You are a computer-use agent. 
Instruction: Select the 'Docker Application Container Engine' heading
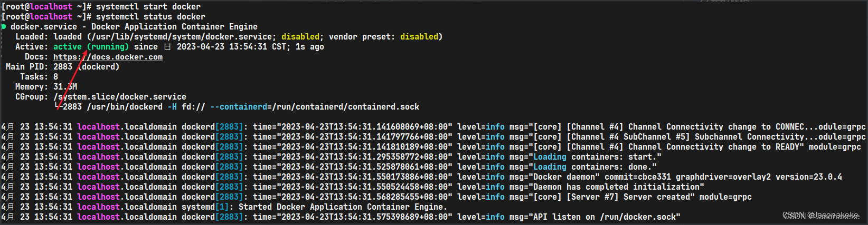click(x=174, y=27)
